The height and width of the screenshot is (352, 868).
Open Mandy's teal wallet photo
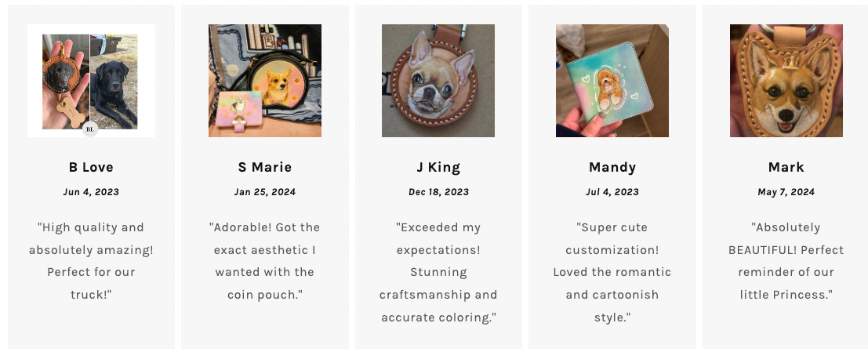click(x=612, y=81)
